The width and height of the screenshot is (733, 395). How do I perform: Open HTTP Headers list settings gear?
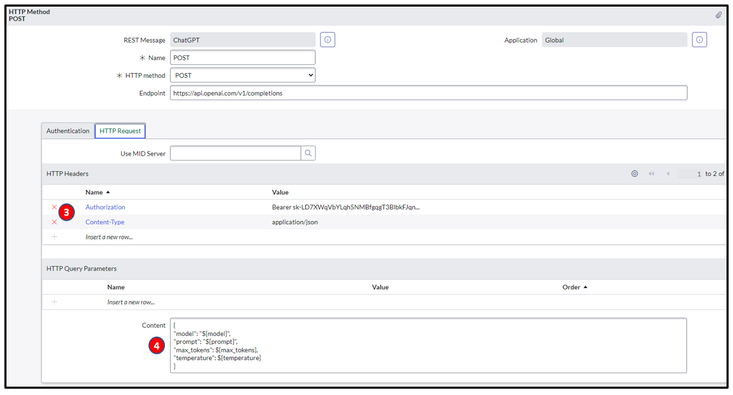click(x=634, y=173)
